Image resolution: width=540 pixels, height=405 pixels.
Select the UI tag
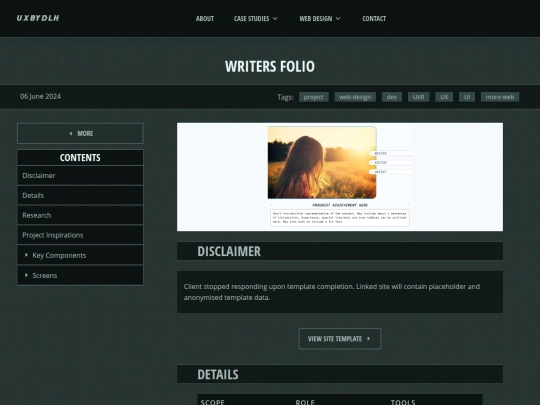[467, 97]
